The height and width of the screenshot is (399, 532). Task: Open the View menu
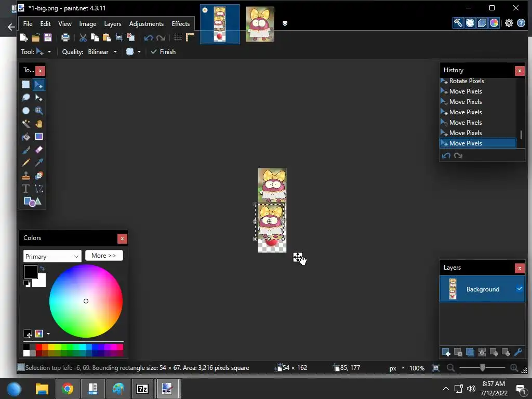coord(65,24)
